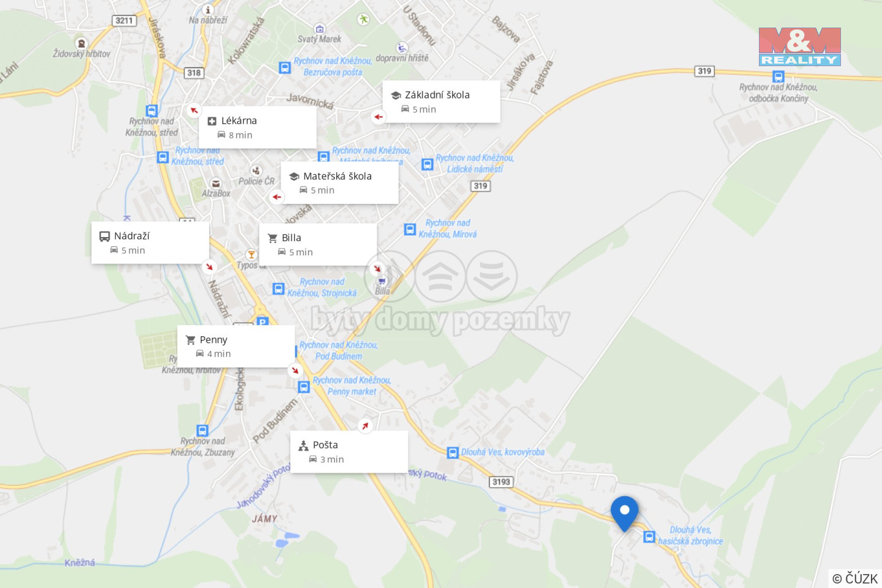Click the red arrow marker beside Nádraží card
This screenshot has height=588, width=882.
click(209, 267)
